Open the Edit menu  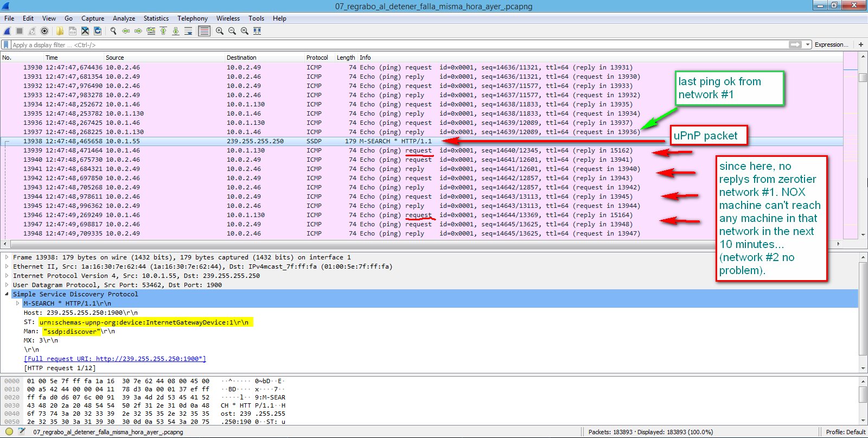pyautogui.click(x=28, y=18)
